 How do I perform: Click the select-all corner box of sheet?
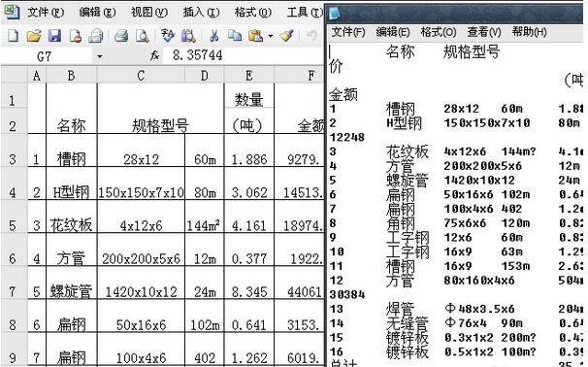click(x=14, y=76)
